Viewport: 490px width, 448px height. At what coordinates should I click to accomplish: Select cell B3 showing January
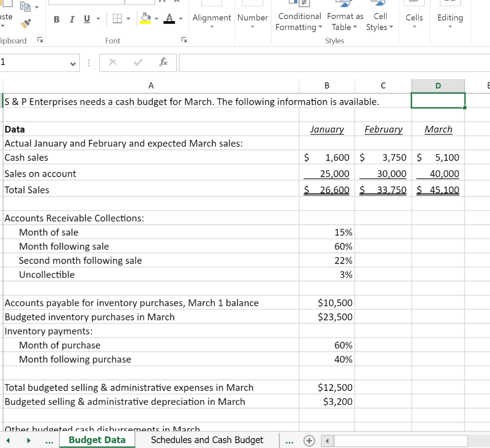327,129
